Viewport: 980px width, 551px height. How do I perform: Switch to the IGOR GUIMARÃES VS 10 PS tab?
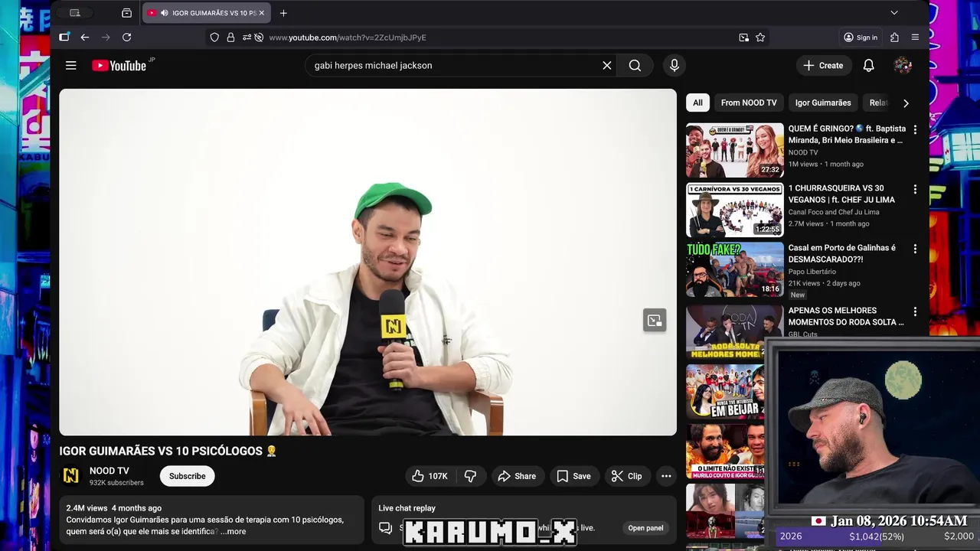(207, 13)
